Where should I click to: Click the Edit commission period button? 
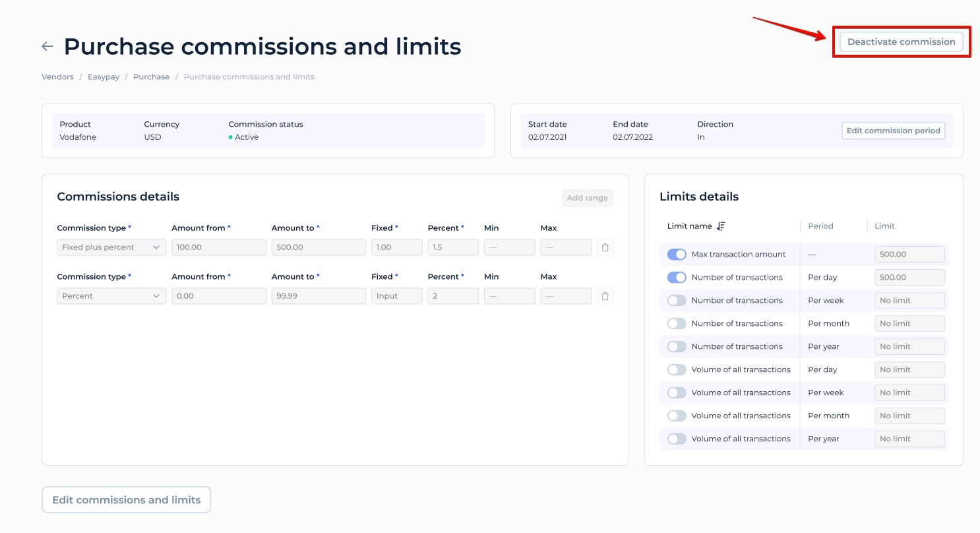click(893, 130)
